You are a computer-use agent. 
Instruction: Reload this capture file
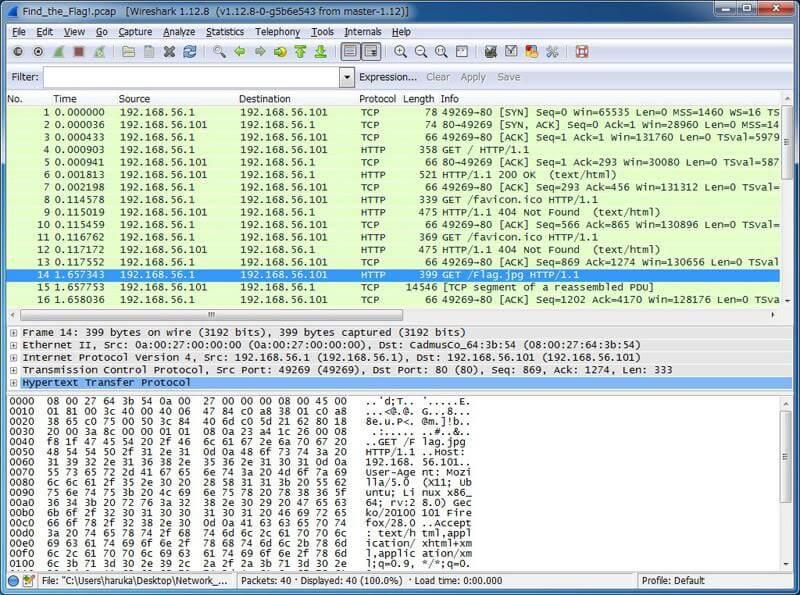190,52
